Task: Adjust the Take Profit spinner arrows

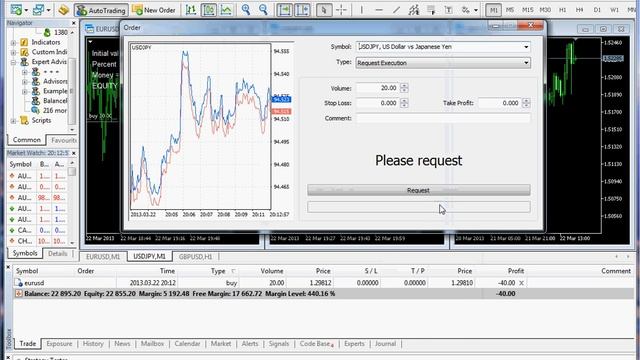Action: pyautogui.click(x=526, y=103)
